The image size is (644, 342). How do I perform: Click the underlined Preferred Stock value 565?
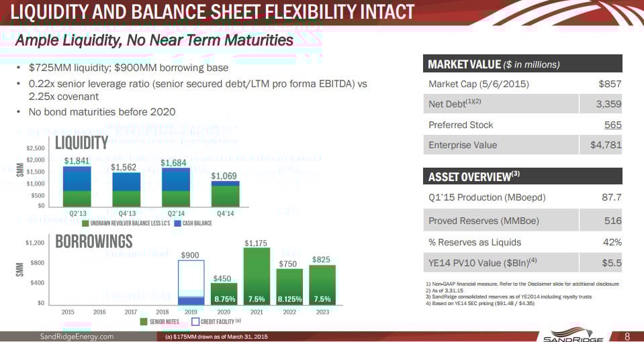coord(612,125)
